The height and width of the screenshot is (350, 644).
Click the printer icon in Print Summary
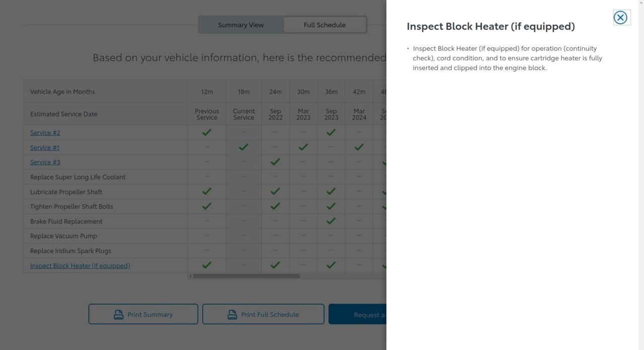[x=118, y=315]
